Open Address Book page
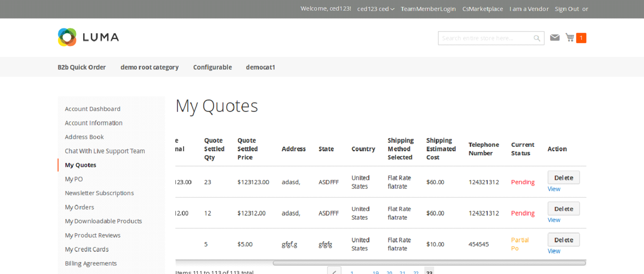This screenshot has width=644, height=274. pos(84,137)
